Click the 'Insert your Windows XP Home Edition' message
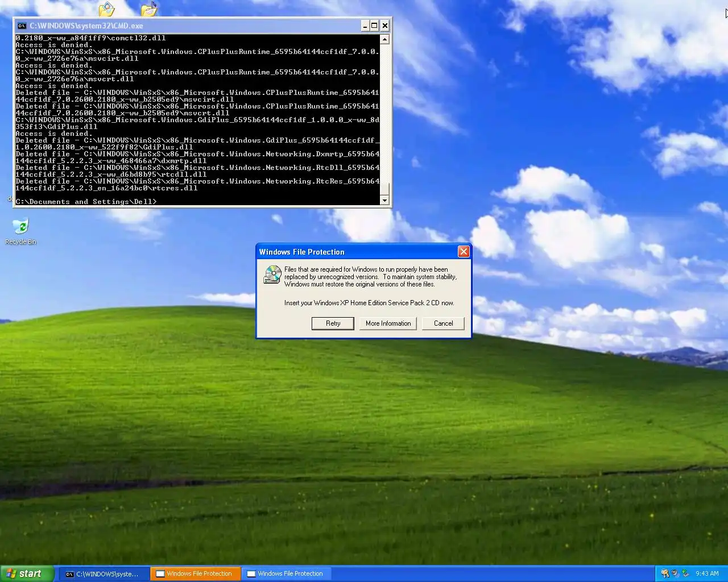Image resolution: width=728 pixels, height=582 pixels. tap(369, 303)
